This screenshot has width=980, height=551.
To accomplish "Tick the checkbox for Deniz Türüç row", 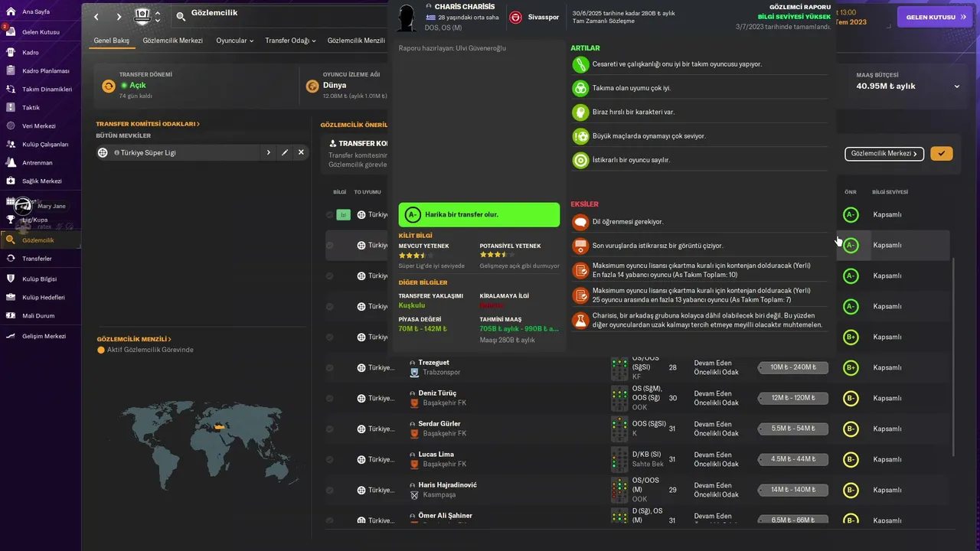I will [330, 399].
